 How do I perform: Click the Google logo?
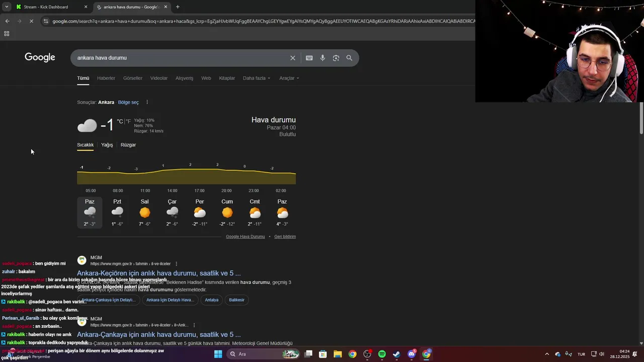pyautogui.click(x=40, y=57)
